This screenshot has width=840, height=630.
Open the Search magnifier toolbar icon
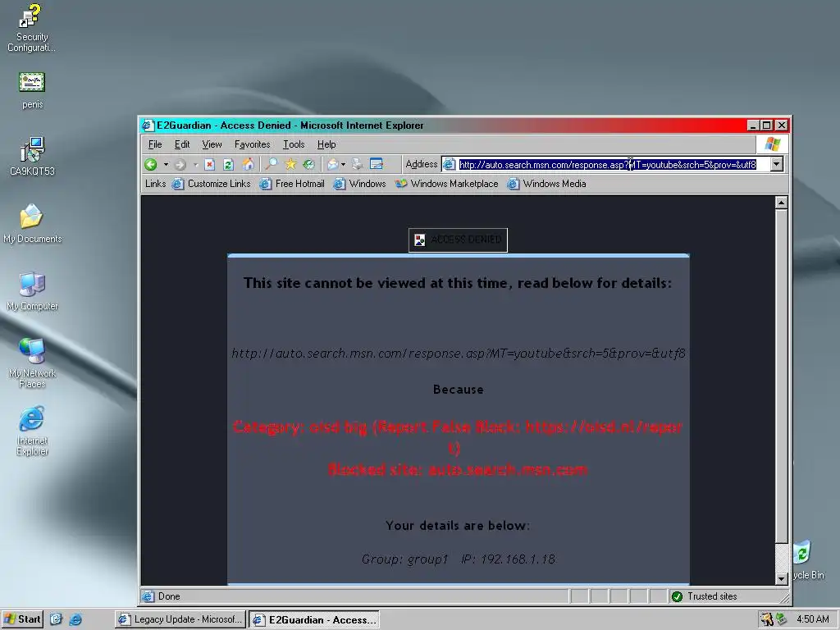pos(272,164)
